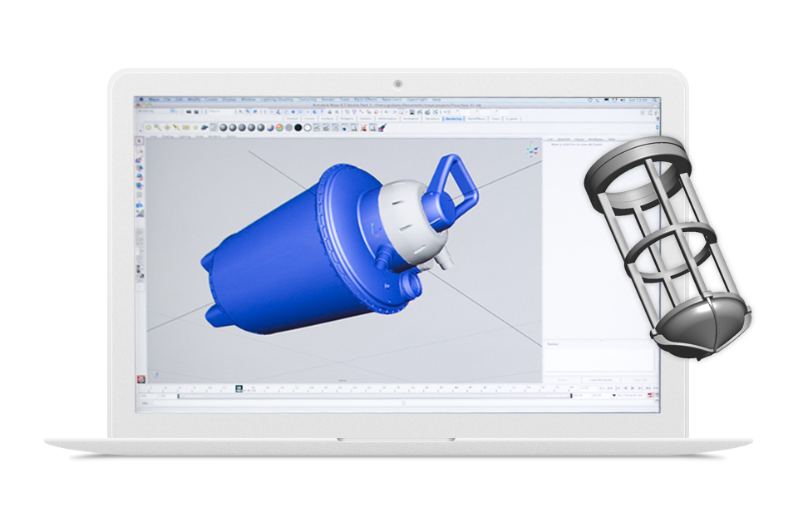Click the Select button in the Attribute Editor
The width and height of the screenshot is (798, 532).
click(563, 380)
